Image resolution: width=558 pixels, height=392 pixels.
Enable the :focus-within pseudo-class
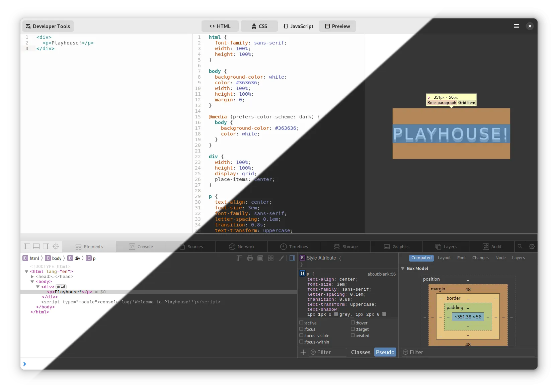pos(301,341)
